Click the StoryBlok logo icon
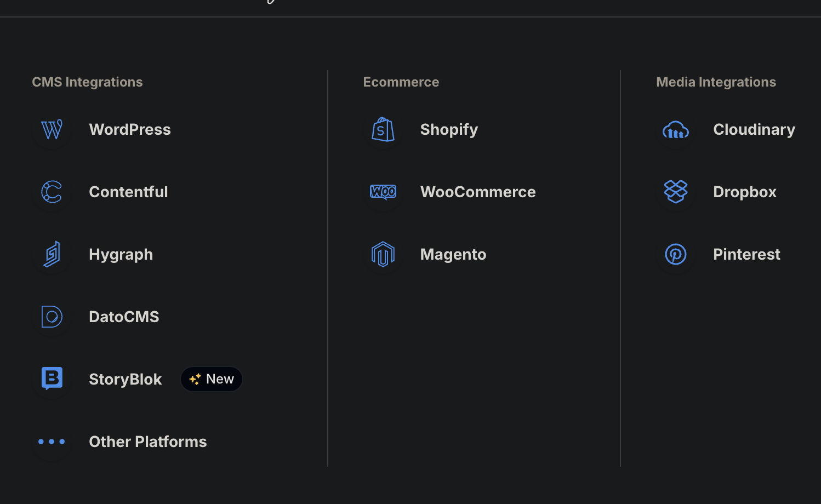 pyautogui.click(x=52, y=379)
